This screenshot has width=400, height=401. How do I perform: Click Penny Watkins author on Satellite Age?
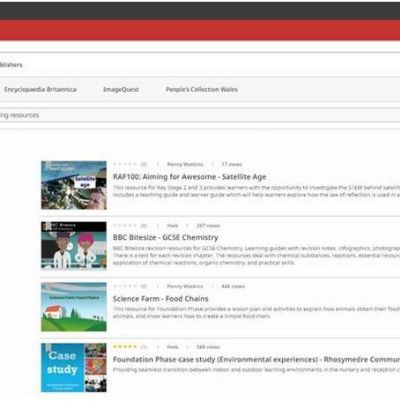185,164
